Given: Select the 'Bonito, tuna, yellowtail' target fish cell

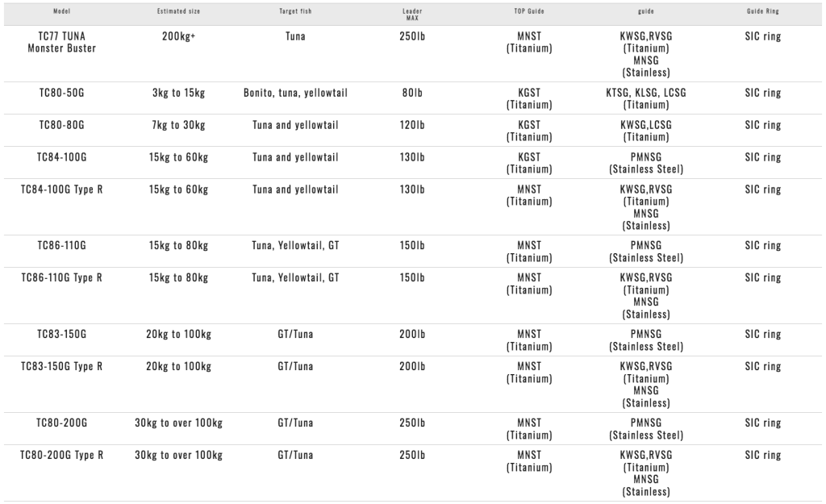Looking at the screenshot, I should click(295, 94).
